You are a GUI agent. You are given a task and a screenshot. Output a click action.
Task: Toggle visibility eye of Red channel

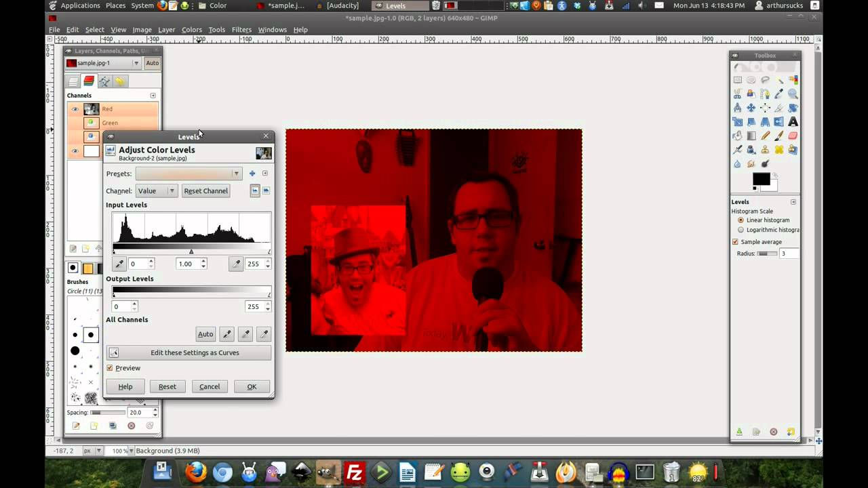coord(75,109)
